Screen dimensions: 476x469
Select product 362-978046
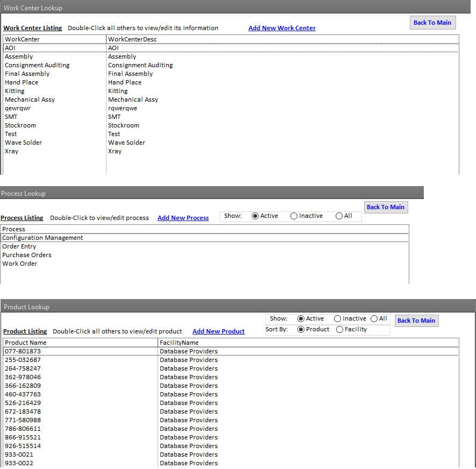coord(231,377)
